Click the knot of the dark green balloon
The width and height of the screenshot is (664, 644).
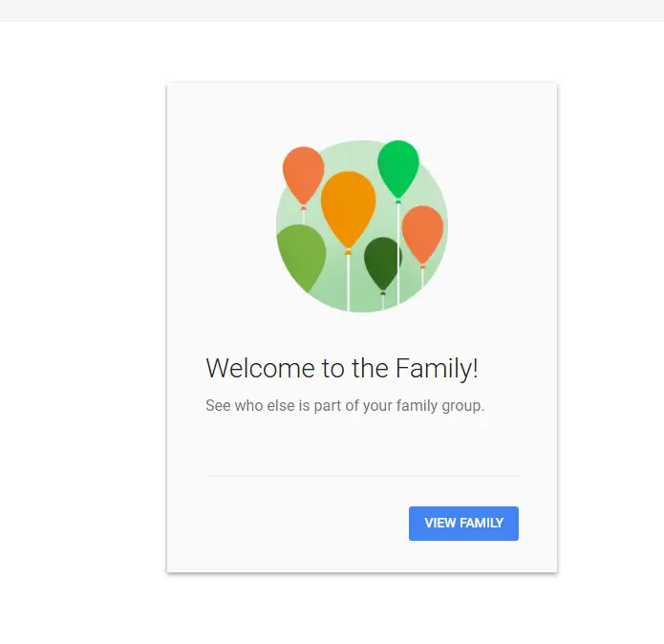tap(383, 293)
